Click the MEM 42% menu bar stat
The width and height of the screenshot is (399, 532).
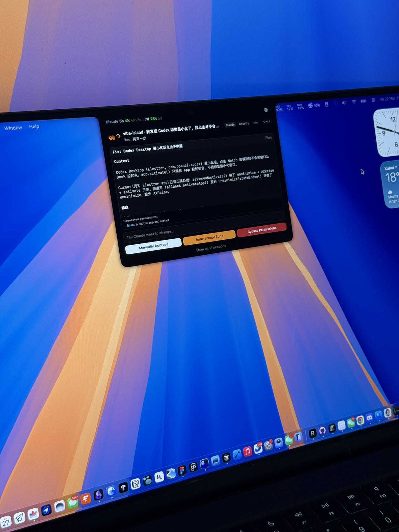click(x=300, y=107)
